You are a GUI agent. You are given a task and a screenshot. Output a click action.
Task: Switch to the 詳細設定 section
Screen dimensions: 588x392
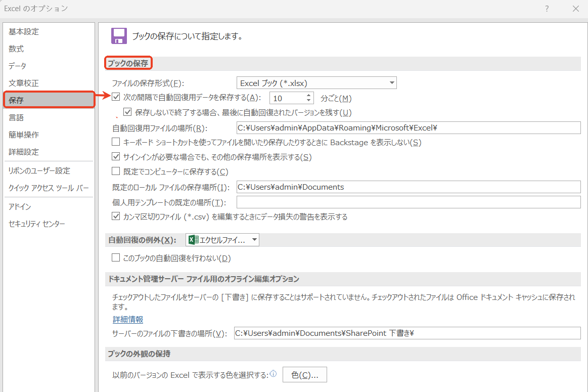tap(22, 152)
